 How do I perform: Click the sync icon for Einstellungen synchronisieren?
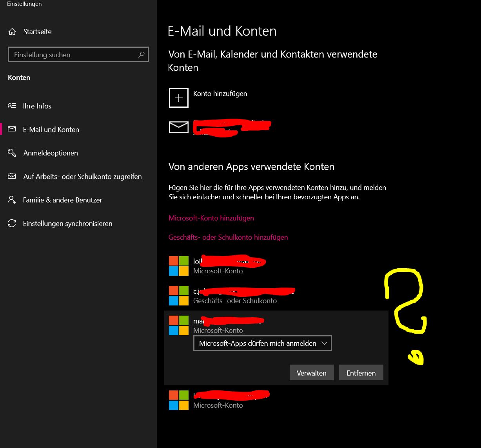12,223
